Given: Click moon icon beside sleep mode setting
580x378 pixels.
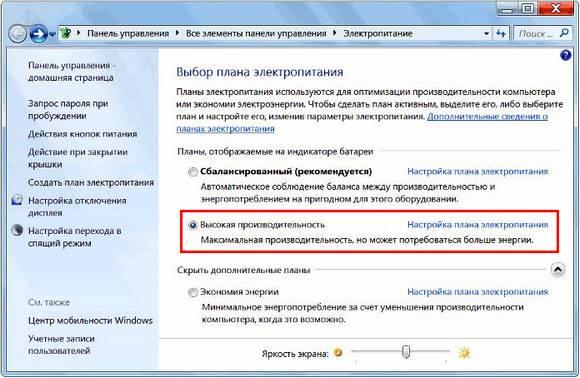Looking at the screenshot, I should tap(17, 230).
